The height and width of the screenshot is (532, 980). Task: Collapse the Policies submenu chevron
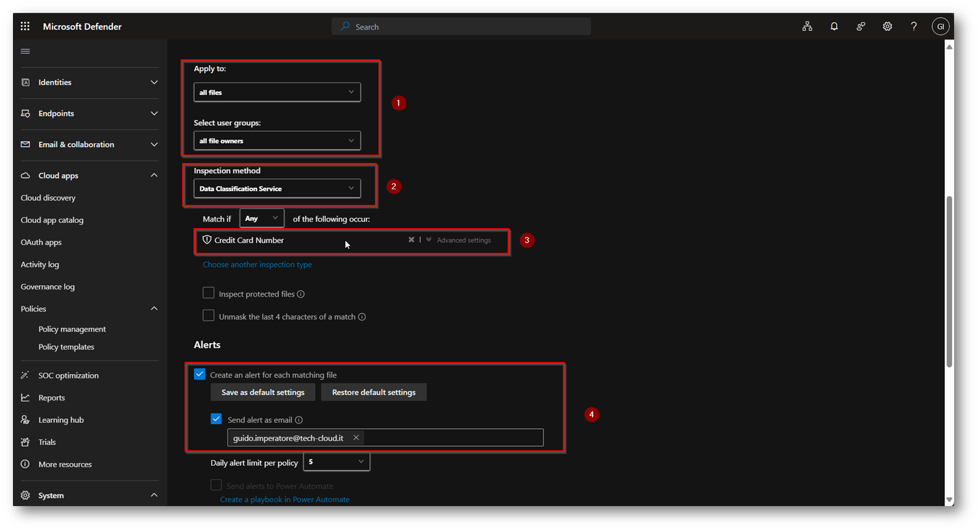tap(154, 309)
